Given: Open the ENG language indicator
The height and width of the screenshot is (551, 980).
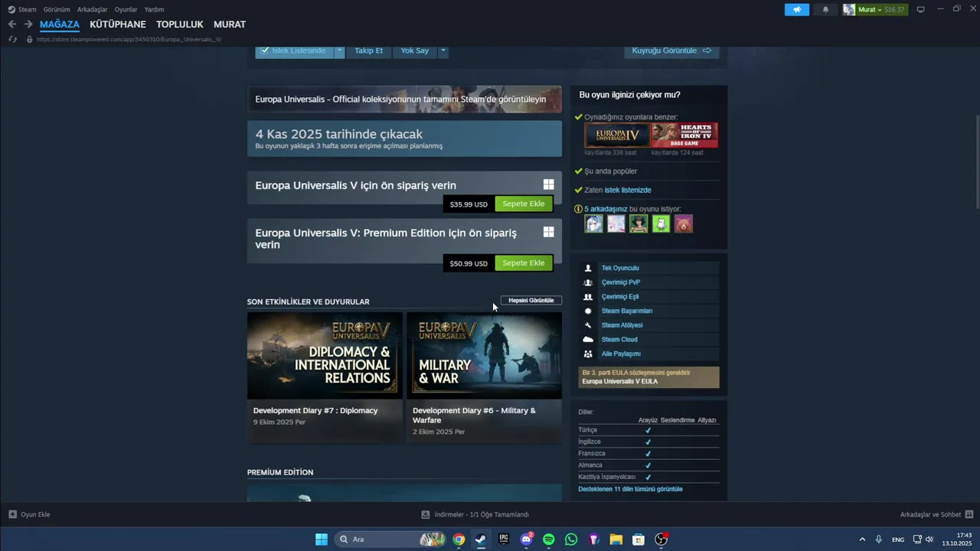Looking at the screenshot, I should (898, 540).
